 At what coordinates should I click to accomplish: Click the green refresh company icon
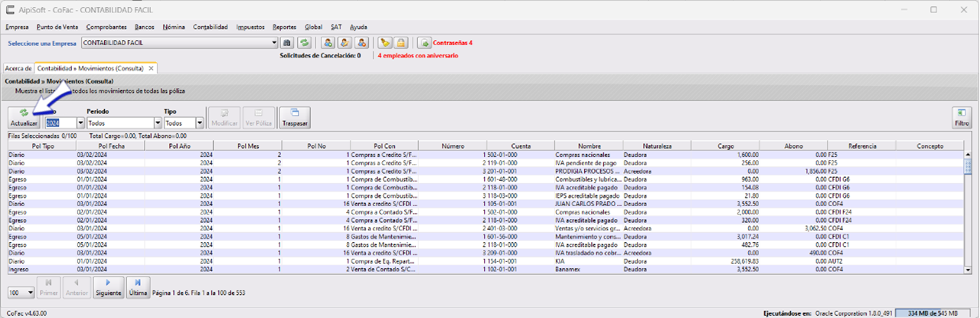(304, 43)
